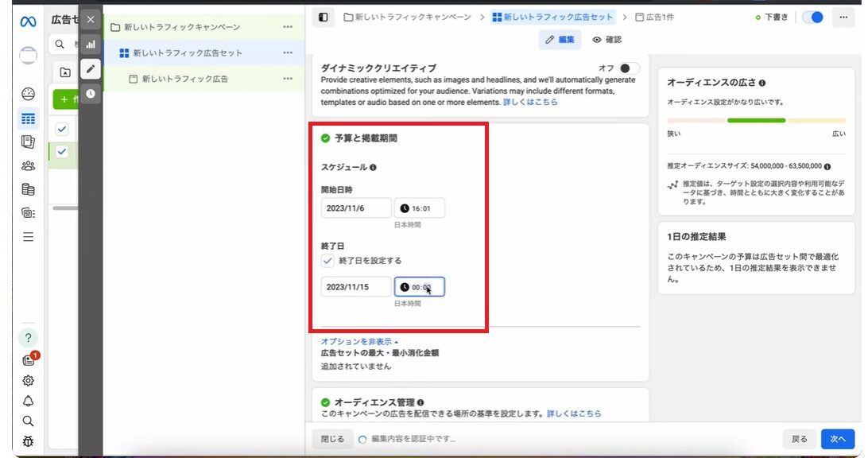This screenshot has width=868, height=458.
Task: Click the 次へ button
Action: pyautogui.click(x=838, y=439)
